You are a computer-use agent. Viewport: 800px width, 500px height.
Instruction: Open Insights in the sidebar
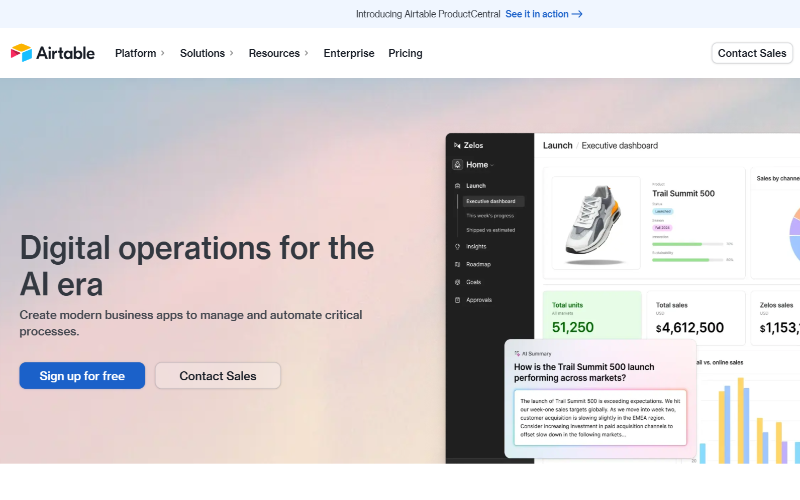[x=476, y=246]
